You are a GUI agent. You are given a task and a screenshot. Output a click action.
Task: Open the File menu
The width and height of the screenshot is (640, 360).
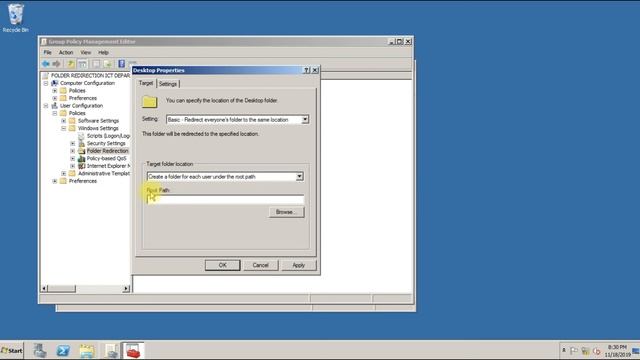point(48,52)
